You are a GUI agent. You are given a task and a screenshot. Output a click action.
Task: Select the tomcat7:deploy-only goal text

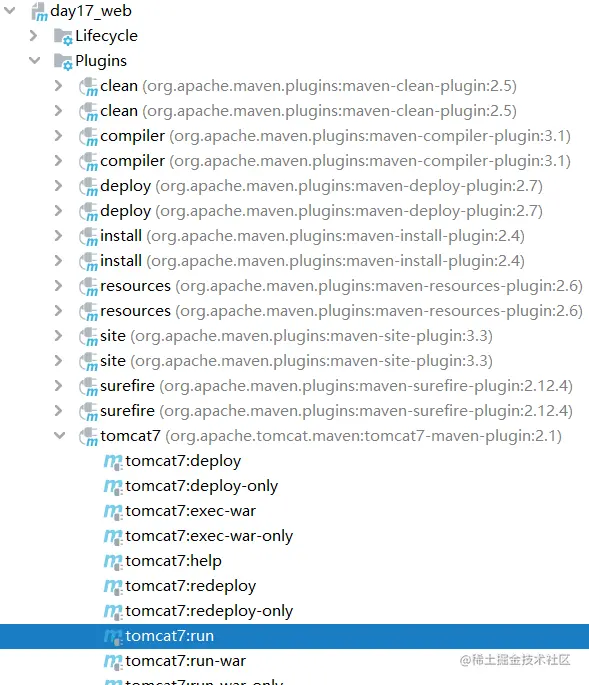[x=201, y=486]
